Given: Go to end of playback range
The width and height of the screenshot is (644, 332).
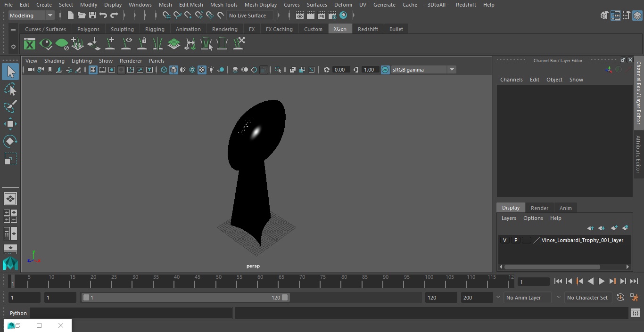Looking at the screenshot, I should click(x=634, y=281).
